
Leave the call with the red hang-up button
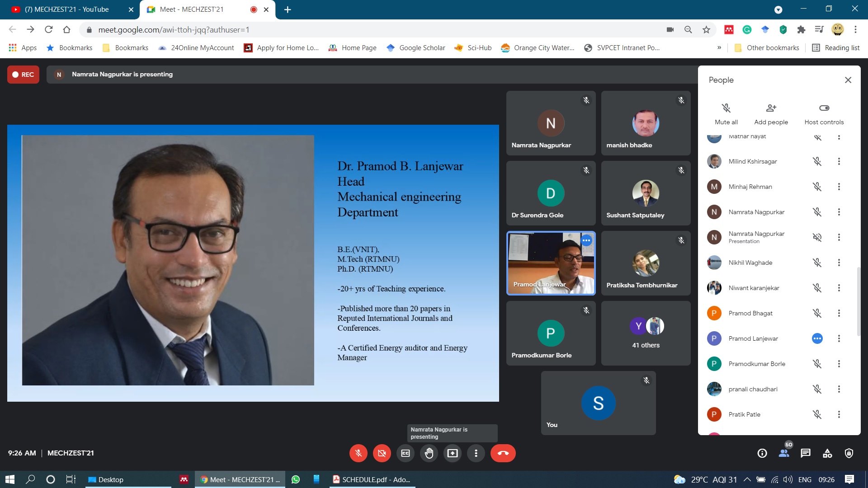click(x=503, y=453)
